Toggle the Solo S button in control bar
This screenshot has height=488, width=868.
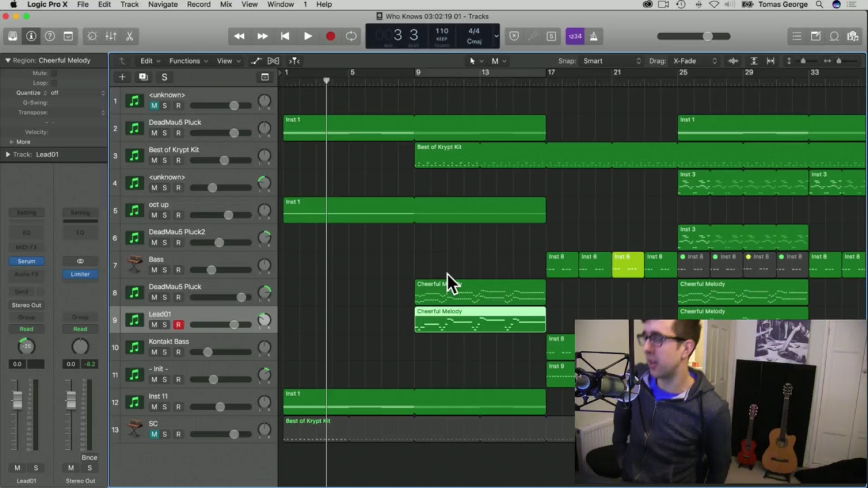click(551, 36)
